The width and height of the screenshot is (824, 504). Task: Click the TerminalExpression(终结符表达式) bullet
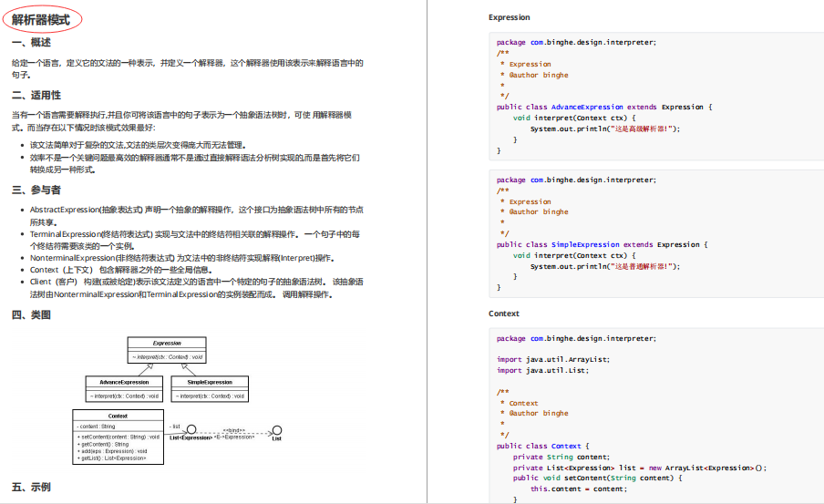194,240
